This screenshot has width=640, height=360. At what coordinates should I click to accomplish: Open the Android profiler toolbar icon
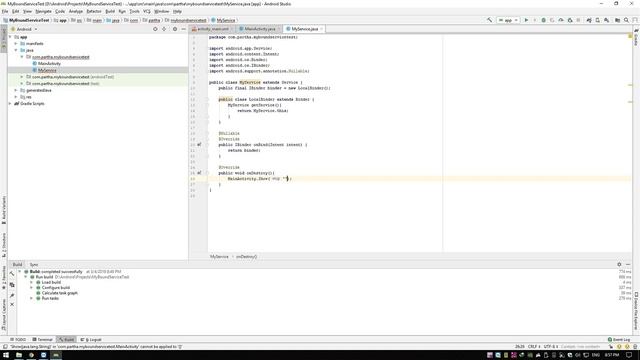click(561, 20)
